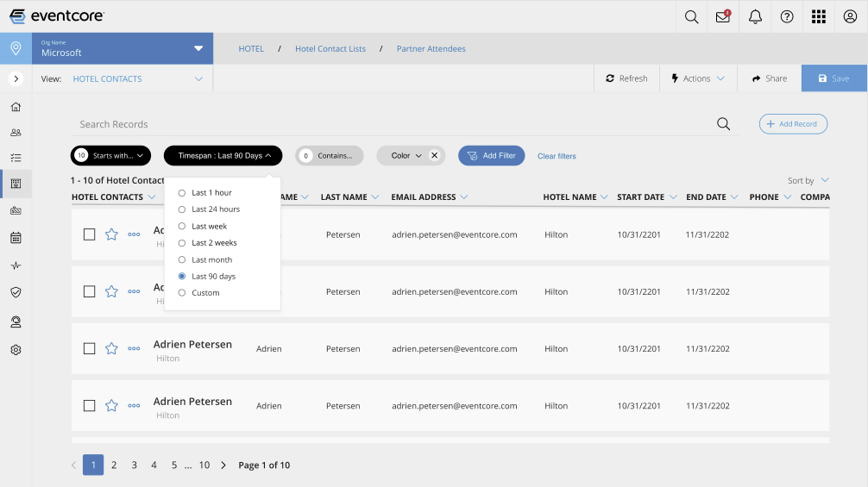Screen dimensions: 868x487
Task: Check the first Adrien Petersen row checkbox
Action: click(89, 234)
